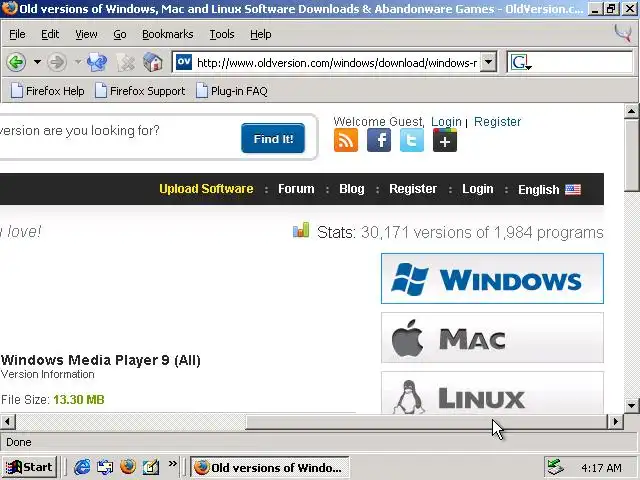Click the horizontal scrollbar right arrow
Screen dimensions: 640x480
[616, 422]
